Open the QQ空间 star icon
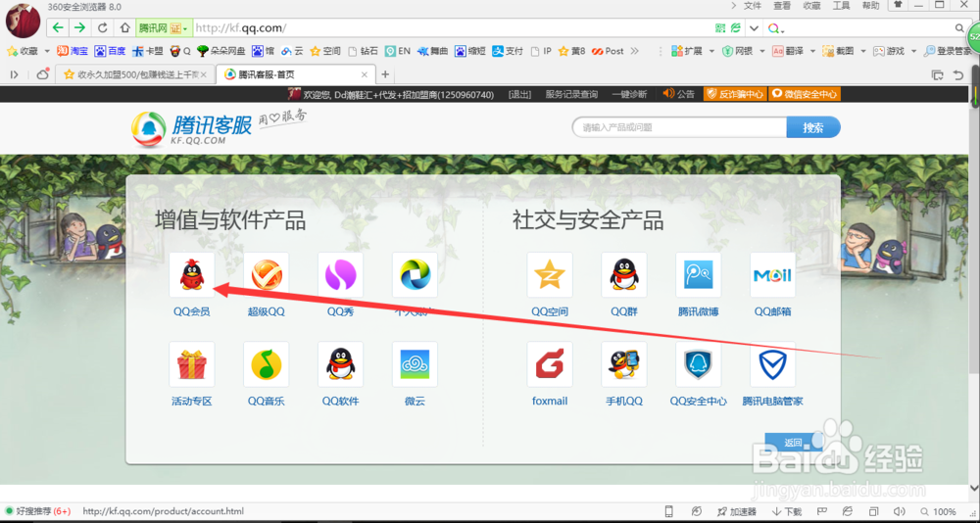 point(550,275)
